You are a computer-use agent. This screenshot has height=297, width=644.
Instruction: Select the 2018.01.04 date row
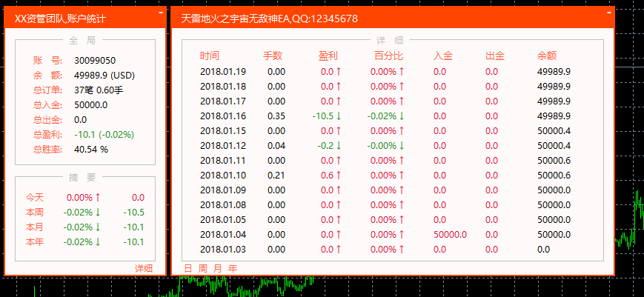385,235
